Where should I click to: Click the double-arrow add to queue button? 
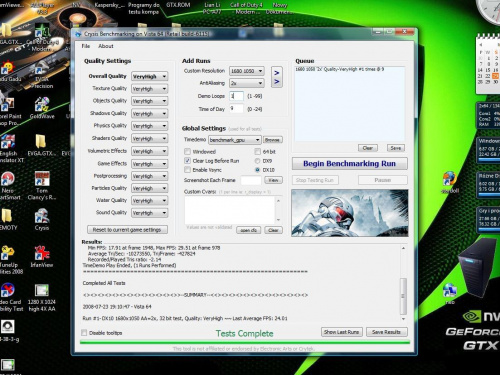tap(277, 77)
